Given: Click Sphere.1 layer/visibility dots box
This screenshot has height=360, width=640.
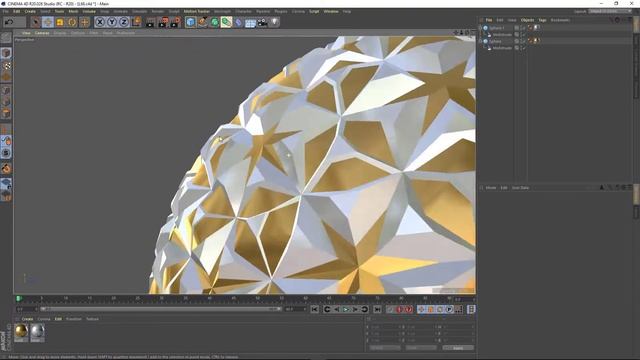Looking at the screenshot, I should (517, 28).
